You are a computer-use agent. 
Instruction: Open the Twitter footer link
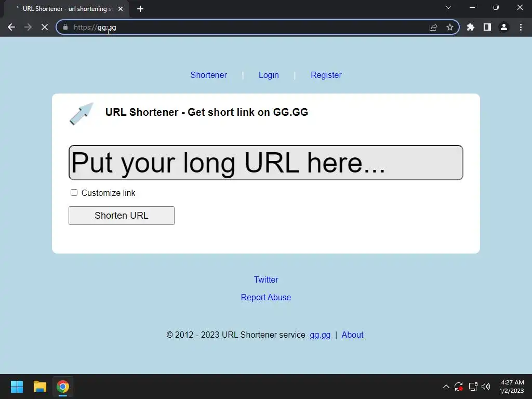point(266,280)
